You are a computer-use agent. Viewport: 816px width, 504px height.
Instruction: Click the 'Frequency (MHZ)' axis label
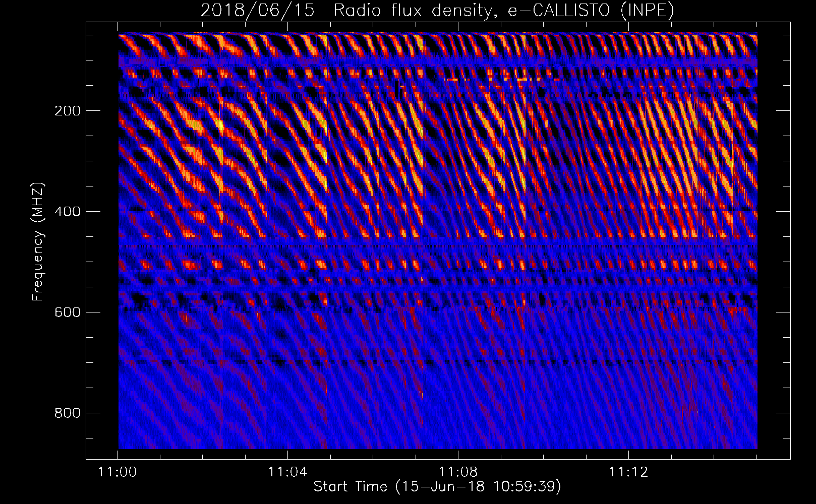point(38,241)
